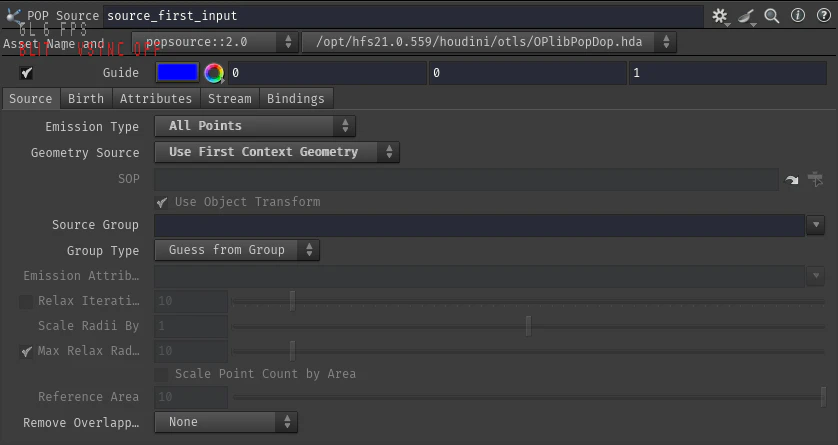Jump to SOP operator arrow icon
This screenshot has width=838, height=445.
(792, 180)
